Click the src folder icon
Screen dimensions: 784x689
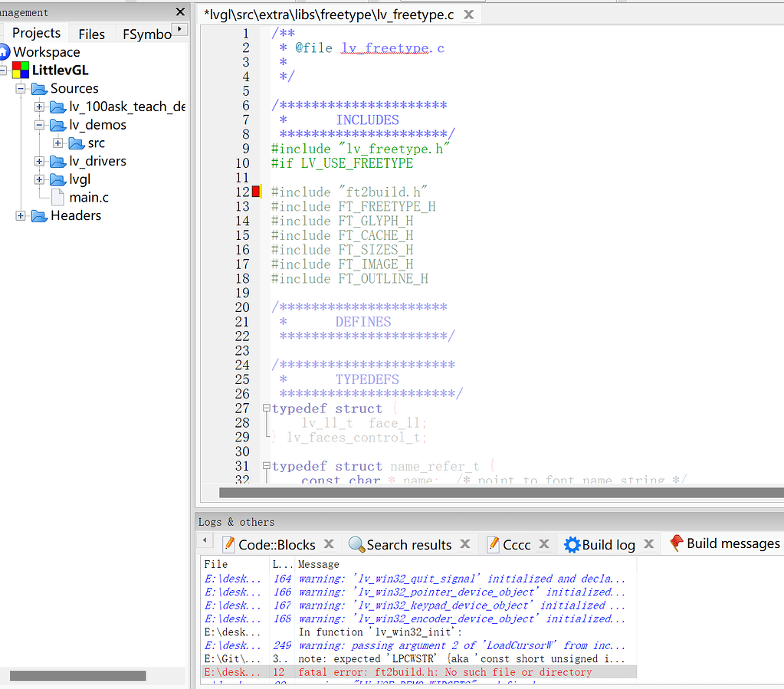click(x=77, y=143)
